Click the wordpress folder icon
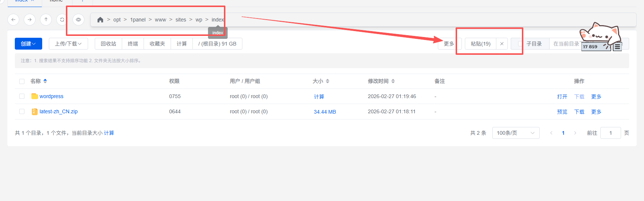This screenshot has height=201, width=644. (34, 96)
